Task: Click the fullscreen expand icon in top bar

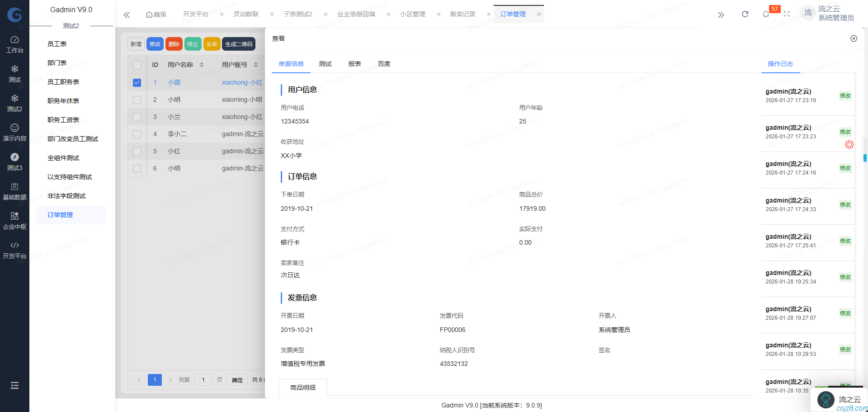Action: pos(787,14)
